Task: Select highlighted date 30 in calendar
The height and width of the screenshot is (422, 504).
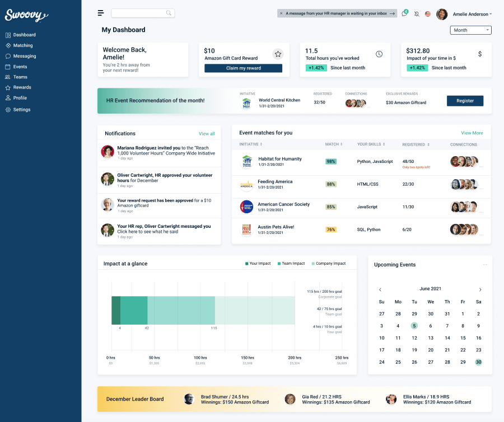Action: pos(479,362)
